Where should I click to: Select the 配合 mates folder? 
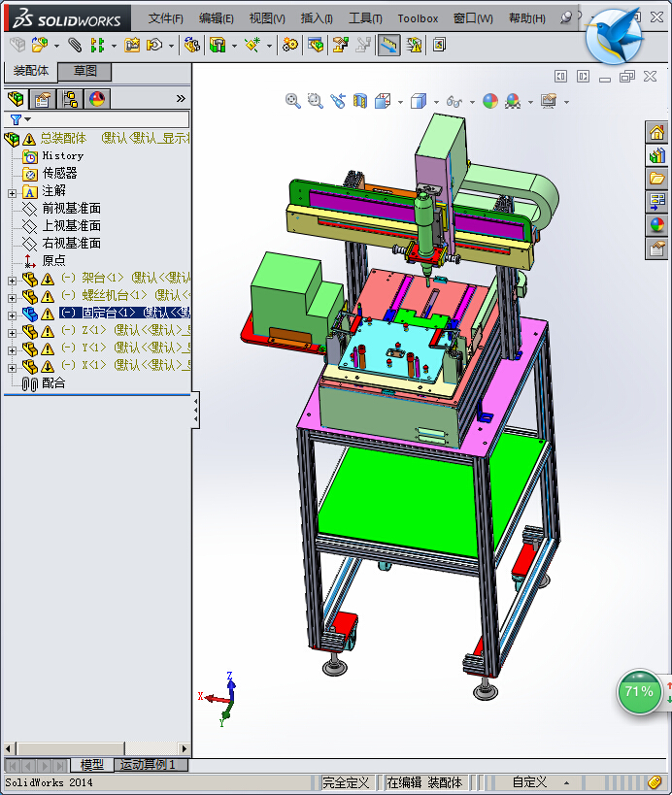coord(53,383)
